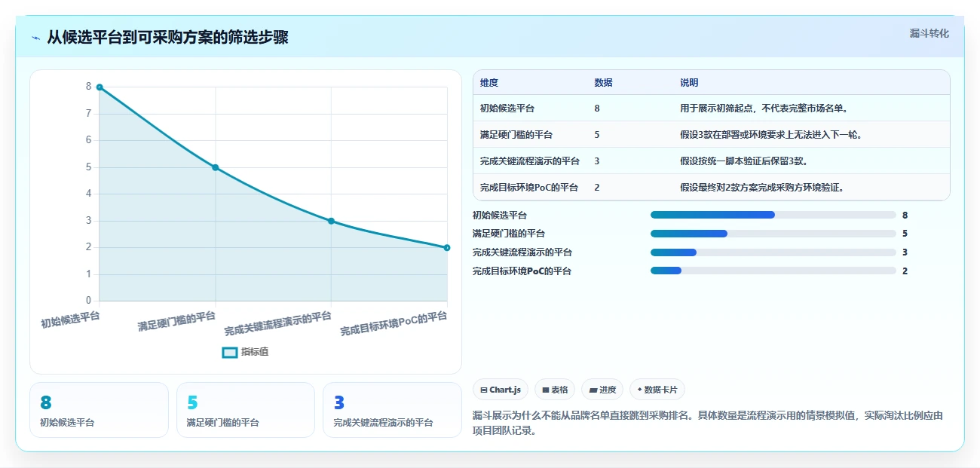Open the data card showing 8 初始候选平台
980x468 pixels.
[99, 410]
